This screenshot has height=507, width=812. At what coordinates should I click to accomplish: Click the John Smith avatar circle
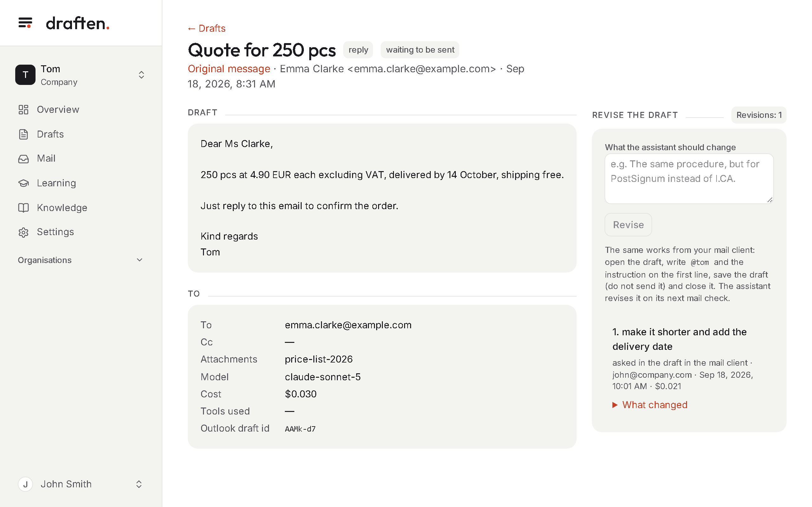tap(25, 484)
